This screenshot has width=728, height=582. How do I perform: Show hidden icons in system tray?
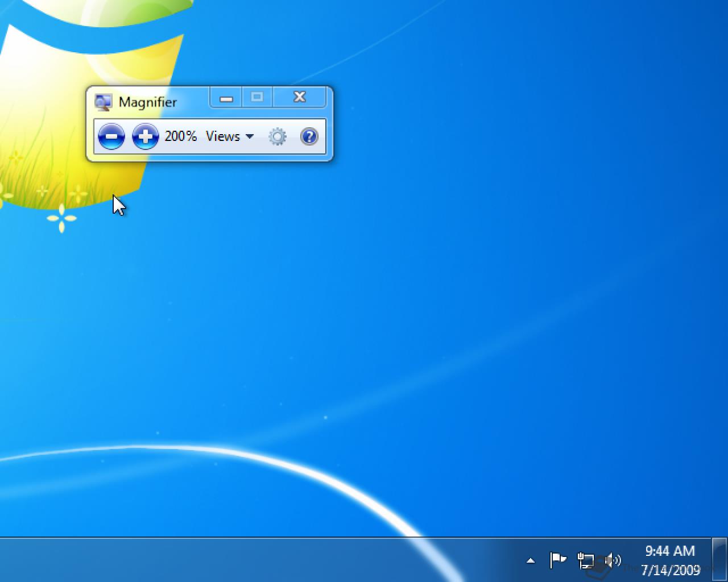tap(531, 560)
